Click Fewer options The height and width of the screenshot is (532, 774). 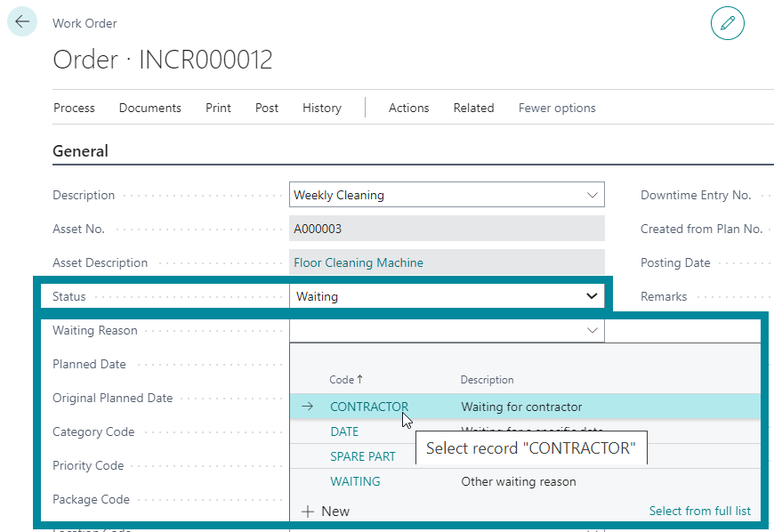pyautogui.click(x=557, y=108)
